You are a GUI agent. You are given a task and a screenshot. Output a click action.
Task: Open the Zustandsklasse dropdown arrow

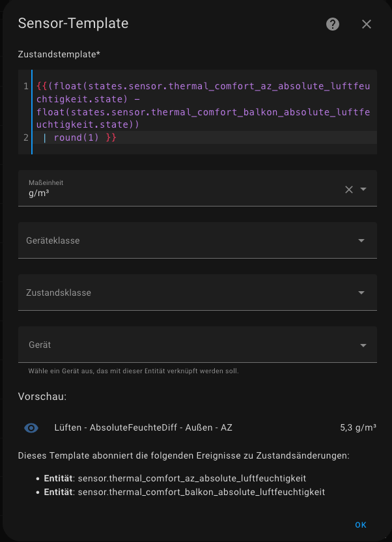(x=361, y=292)
